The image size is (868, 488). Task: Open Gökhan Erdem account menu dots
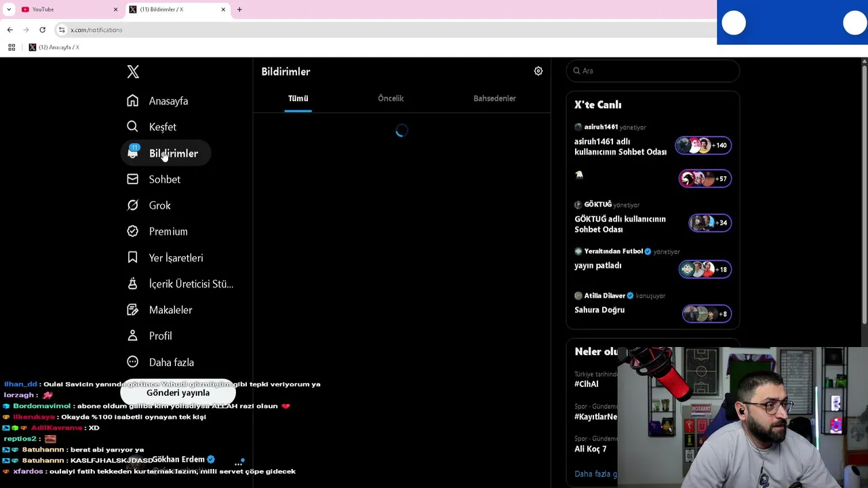(238, 464)
